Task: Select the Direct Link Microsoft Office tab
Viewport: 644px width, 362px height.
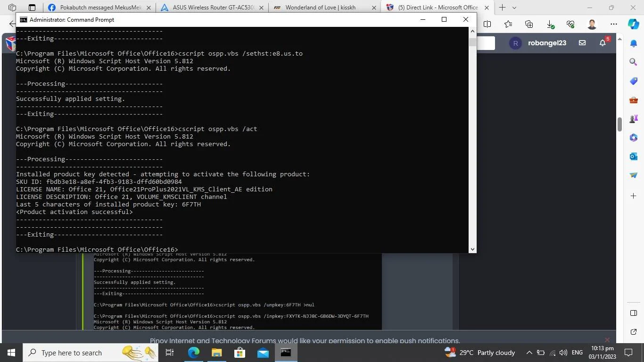Action: click(438, 8)
